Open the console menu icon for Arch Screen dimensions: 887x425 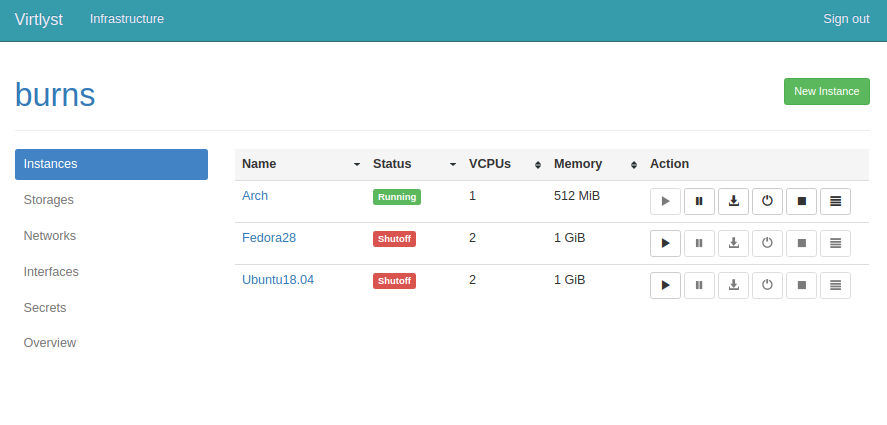pos(835,201)
